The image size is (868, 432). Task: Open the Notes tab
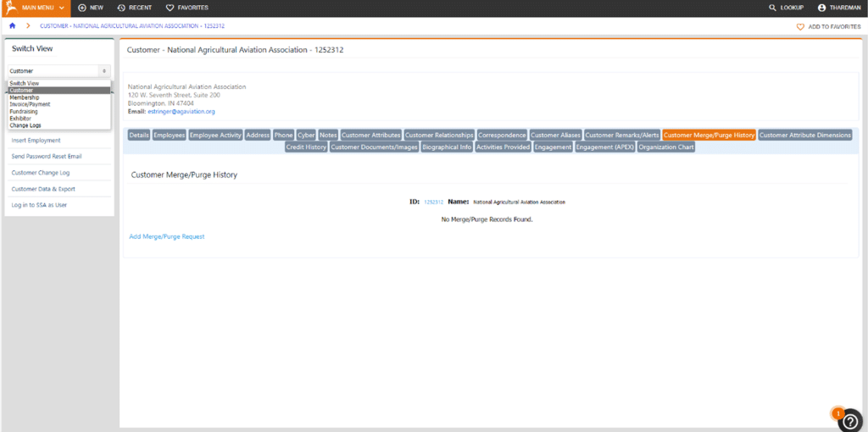[328, 135]
